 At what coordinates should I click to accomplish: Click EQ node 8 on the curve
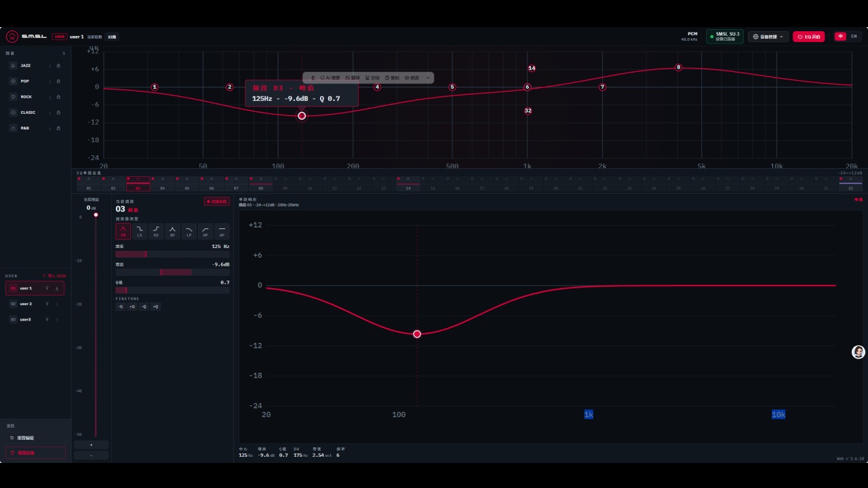click(x=678, y=67)
